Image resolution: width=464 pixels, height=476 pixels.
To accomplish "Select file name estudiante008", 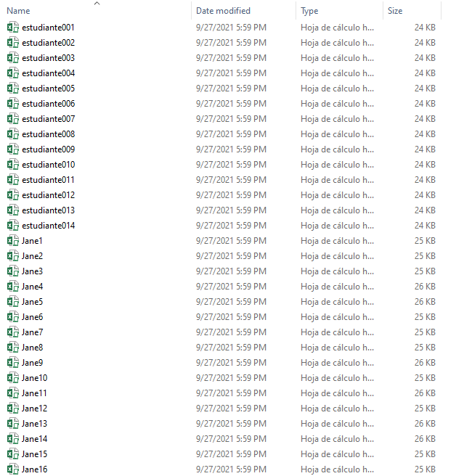I will [x=49, y=134].
